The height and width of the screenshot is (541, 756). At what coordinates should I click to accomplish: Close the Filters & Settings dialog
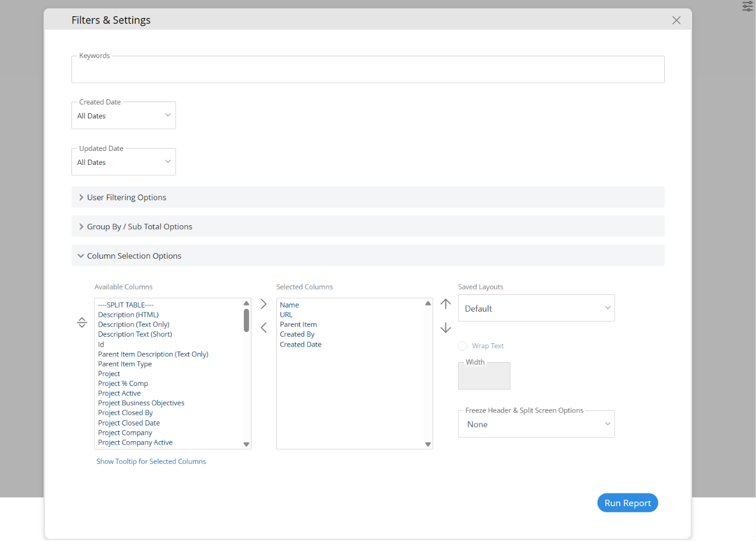[676, 20]
